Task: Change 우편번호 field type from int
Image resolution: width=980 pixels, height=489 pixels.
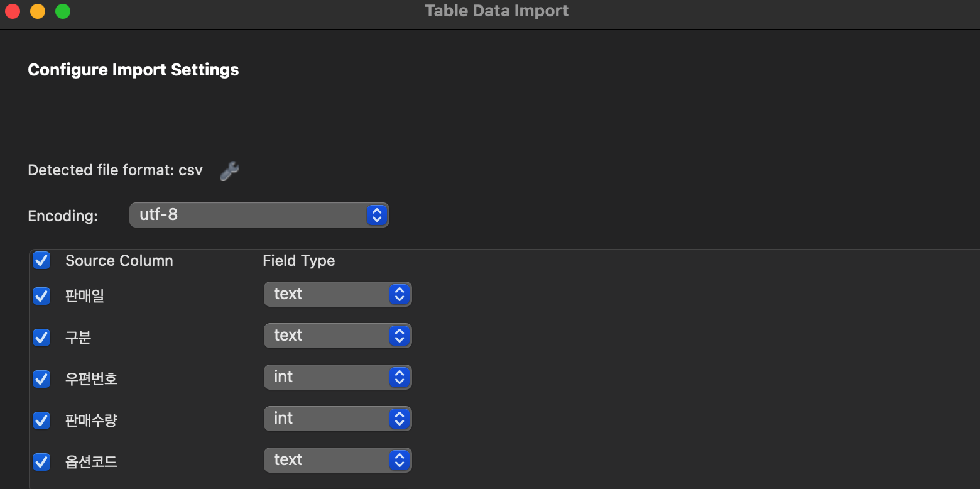Action: point(337,377)
